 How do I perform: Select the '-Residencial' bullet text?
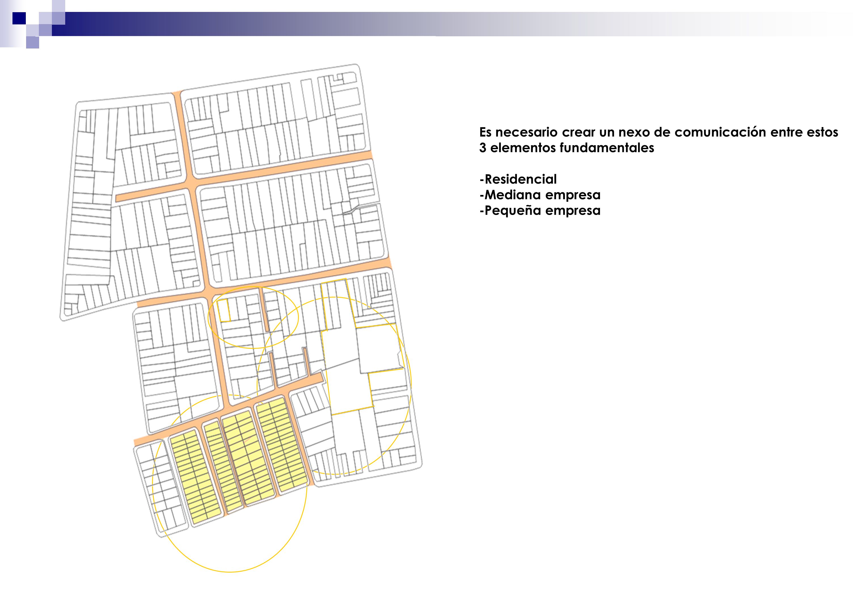(518, 179)
